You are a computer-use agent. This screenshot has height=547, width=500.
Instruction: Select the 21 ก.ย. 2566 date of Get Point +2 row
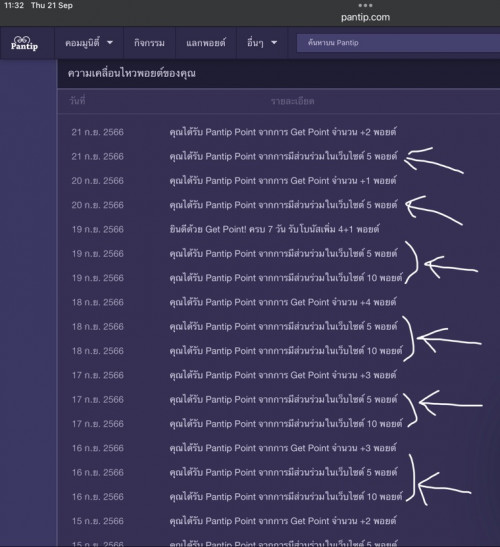(x=98, y=132)
